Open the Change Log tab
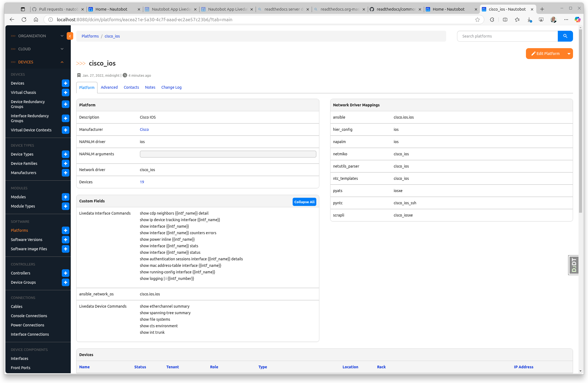Screen dimensions: 588x383 pos(171,87)
